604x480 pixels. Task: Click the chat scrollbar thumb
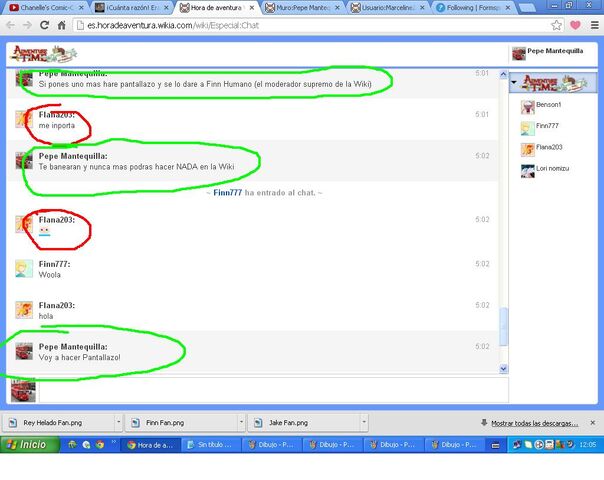click(x=503, y=327)
